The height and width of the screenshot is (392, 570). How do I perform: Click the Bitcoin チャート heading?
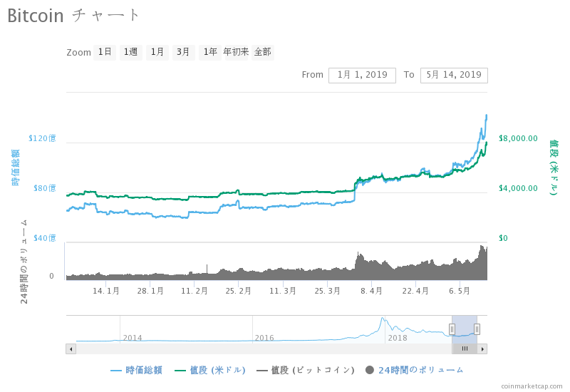[x=73, y=16]
